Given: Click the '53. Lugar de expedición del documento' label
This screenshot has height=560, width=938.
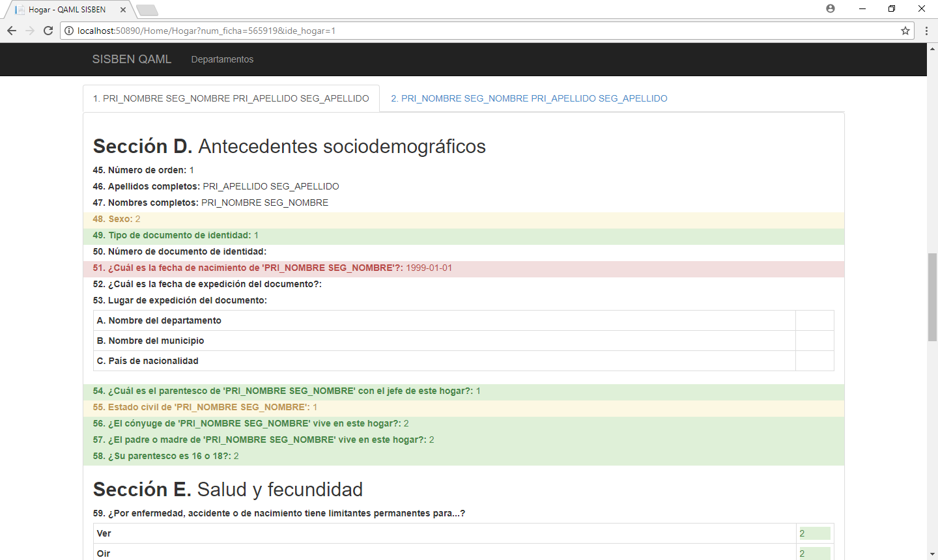Looking at the screenshot, I should [180, 300].
